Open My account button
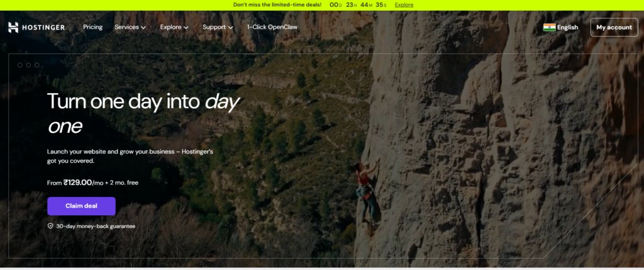 pyautogui.click(x=614, y=27)
